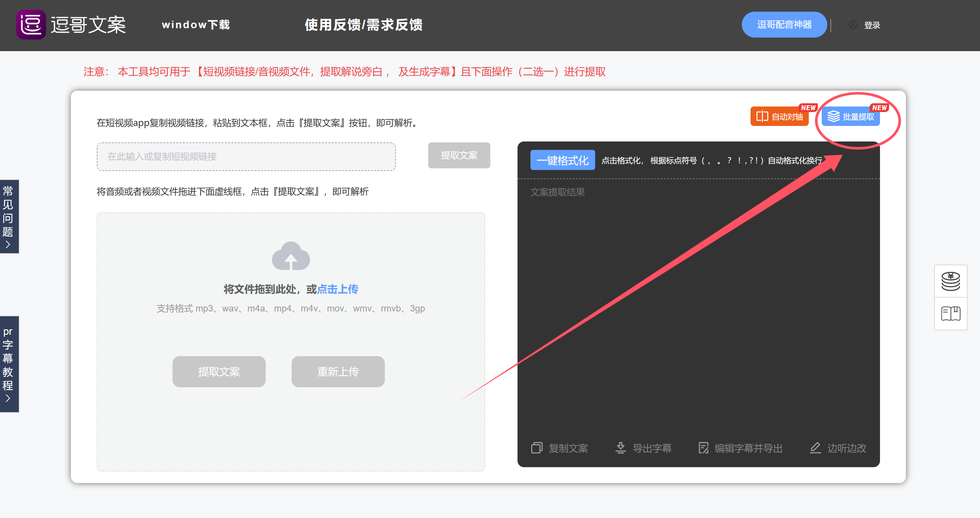The image size is (980, 518).
Task: Focus the short video link input field
Action: pos(246,156)
